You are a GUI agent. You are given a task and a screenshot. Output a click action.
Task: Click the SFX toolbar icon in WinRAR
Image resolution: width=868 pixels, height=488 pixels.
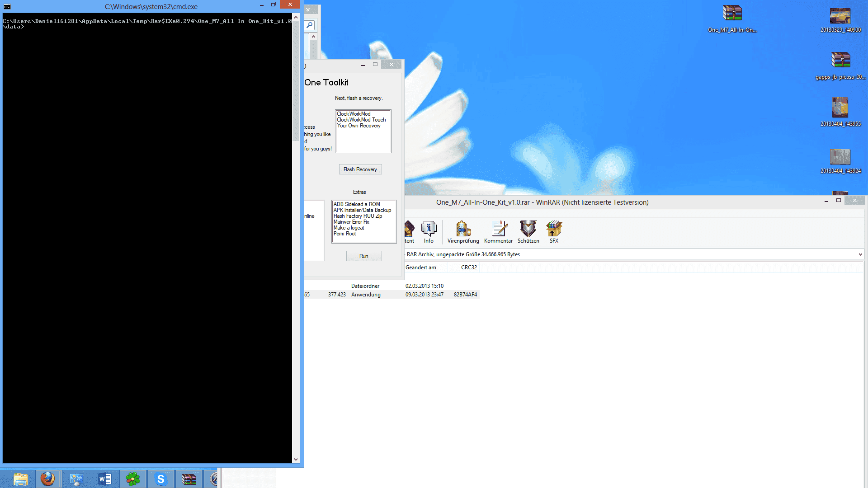[x=554, y=232]
